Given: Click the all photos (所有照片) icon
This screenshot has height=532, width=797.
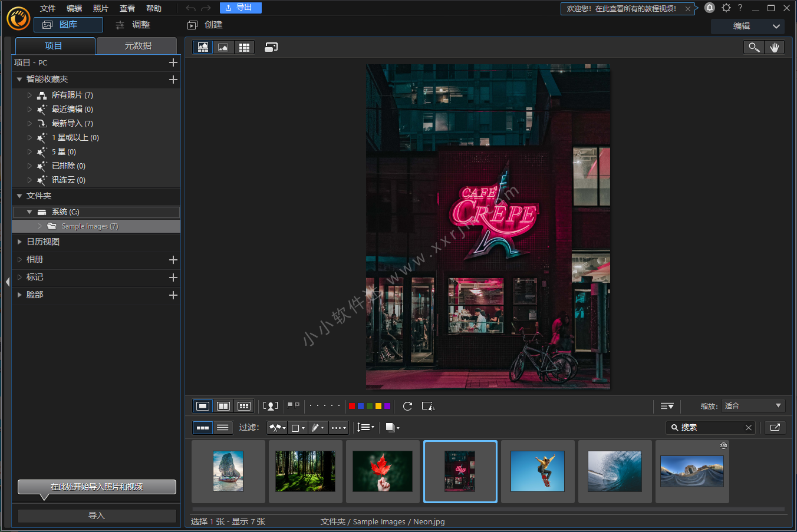Looking at the screenshot, I should point(42,95).
